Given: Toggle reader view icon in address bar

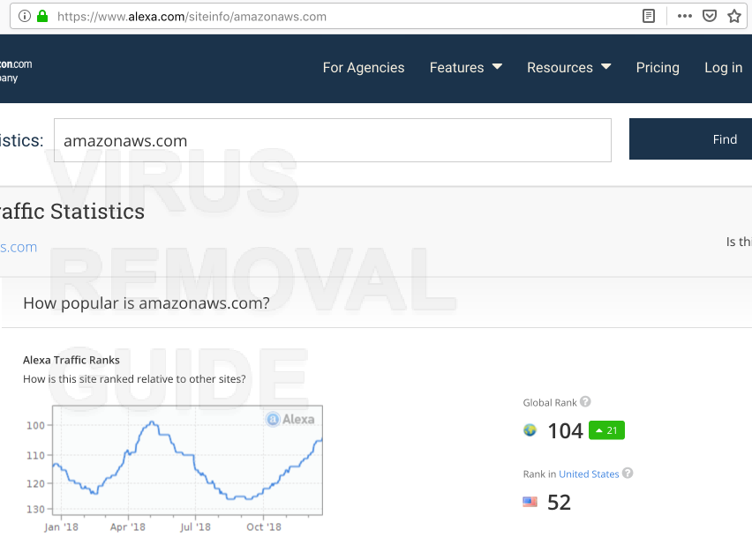Looking at the screenshot, I should point(649,16).
